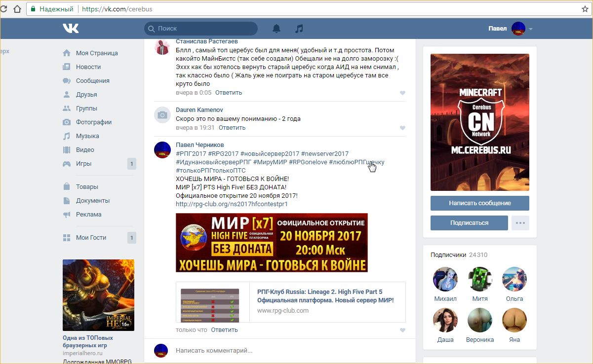The width and height of the screenshot is (593, 364).
Task: Click the megaphone icon beside Реклама
Action: pyautogui.click(x=67, y=215)
